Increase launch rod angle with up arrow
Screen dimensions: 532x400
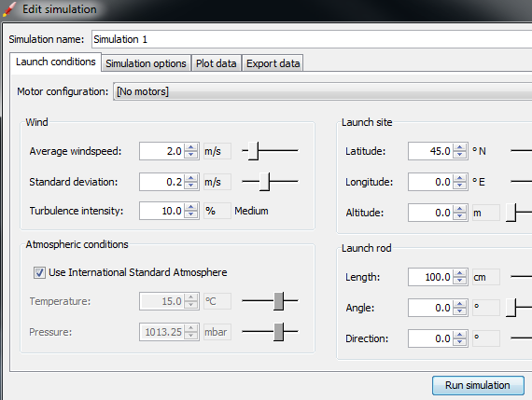(x=460, y=304)
